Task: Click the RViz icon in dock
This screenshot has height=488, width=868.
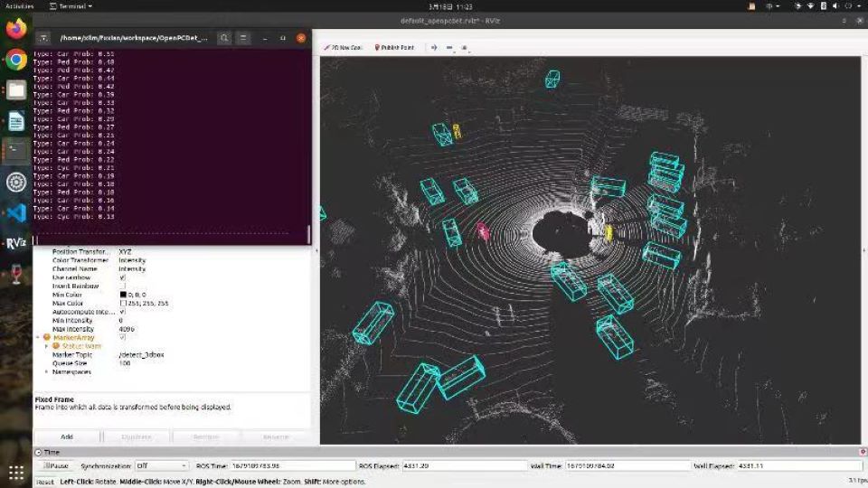Action: click(x=16, y=243)
